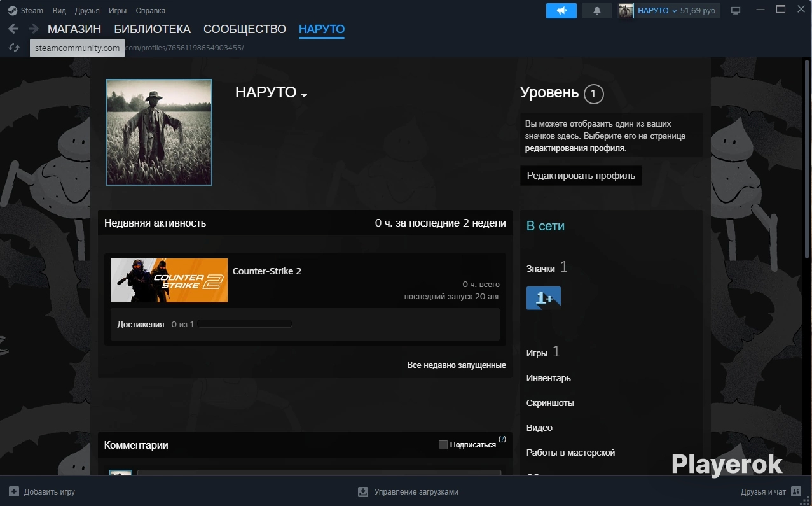Open the Достижения link
Viewport: 812px width, 506px height.
click(x=141, y=325)
